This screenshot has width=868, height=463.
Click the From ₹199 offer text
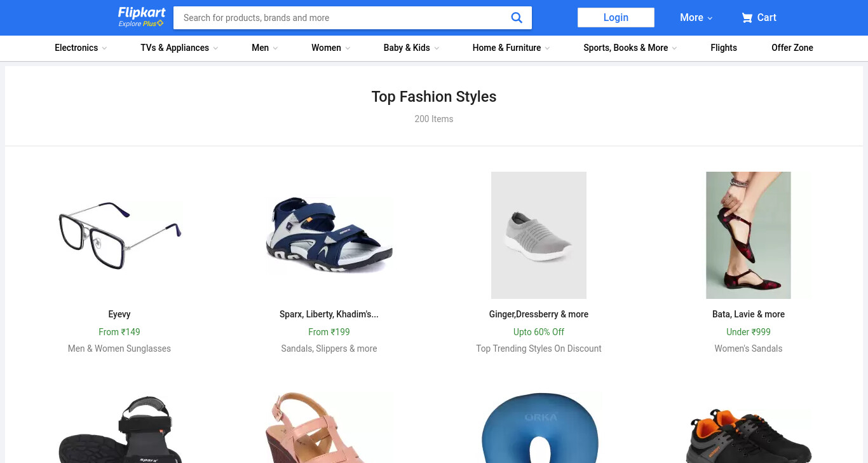(x=329, y=332)
